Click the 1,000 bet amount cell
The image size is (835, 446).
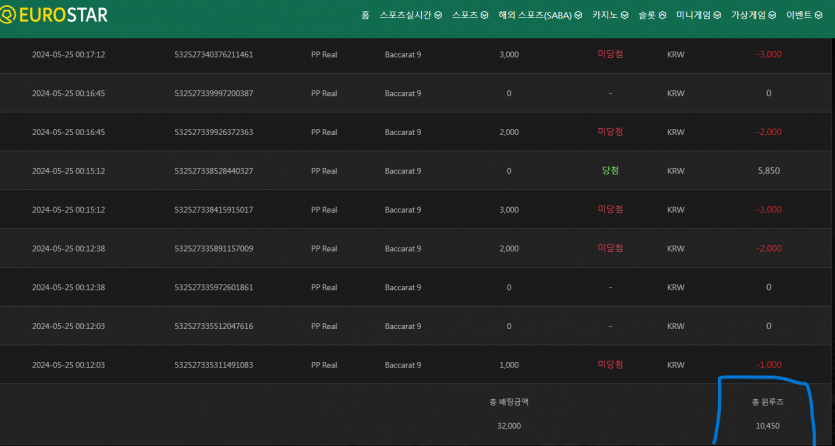tap(509, 365)
